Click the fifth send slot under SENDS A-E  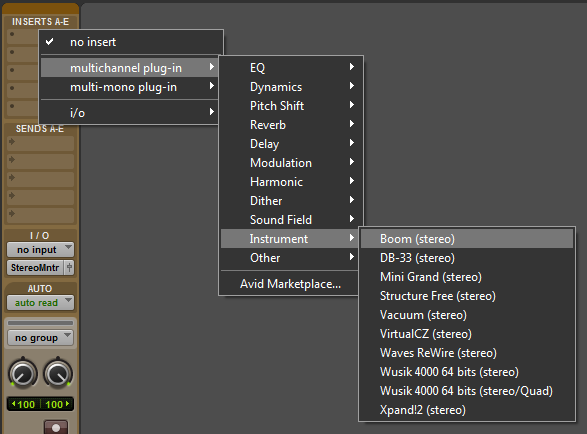40,215
